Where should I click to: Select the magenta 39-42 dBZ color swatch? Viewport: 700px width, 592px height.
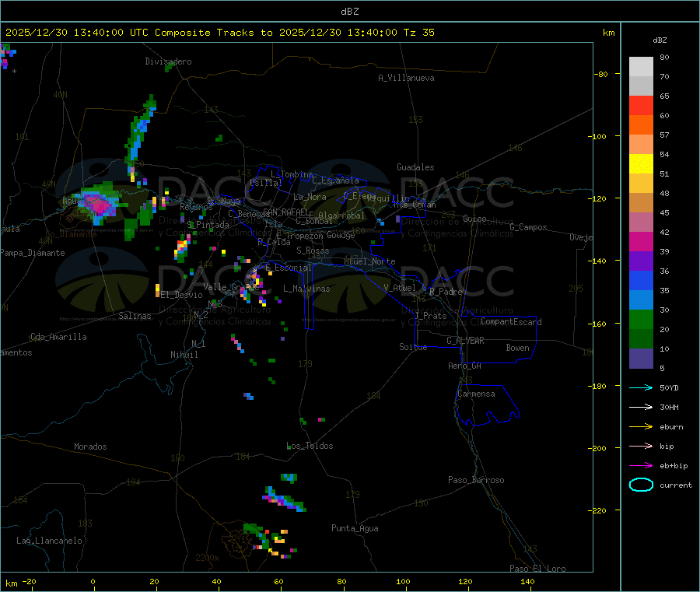(641, 241)
